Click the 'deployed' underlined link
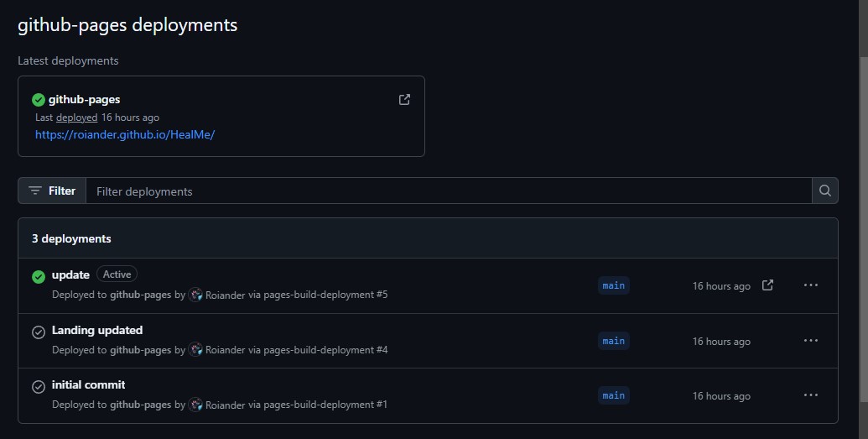The width and height of the screenshot is (868, 439). coord(77,118)
